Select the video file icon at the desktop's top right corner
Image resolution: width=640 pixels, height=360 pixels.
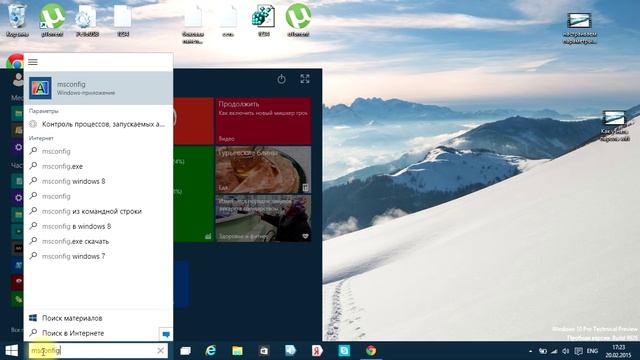(580, 28)
